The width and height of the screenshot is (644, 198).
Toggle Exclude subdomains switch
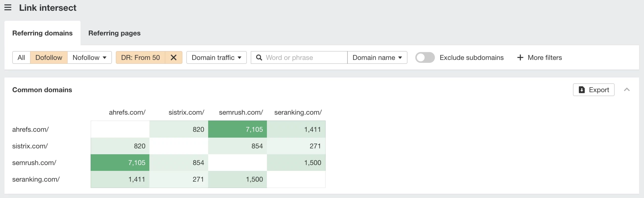[x=425, y=58]
